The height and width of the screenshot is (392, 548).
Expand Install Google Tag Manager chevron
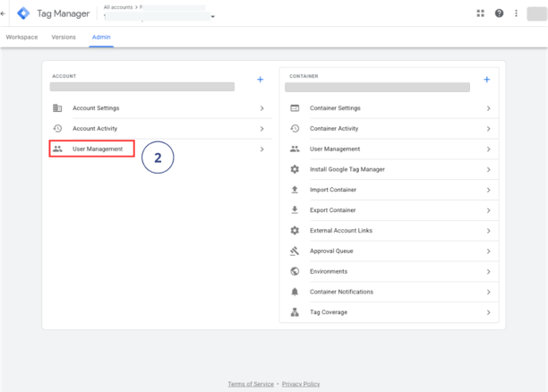click(x=489, y=169)
